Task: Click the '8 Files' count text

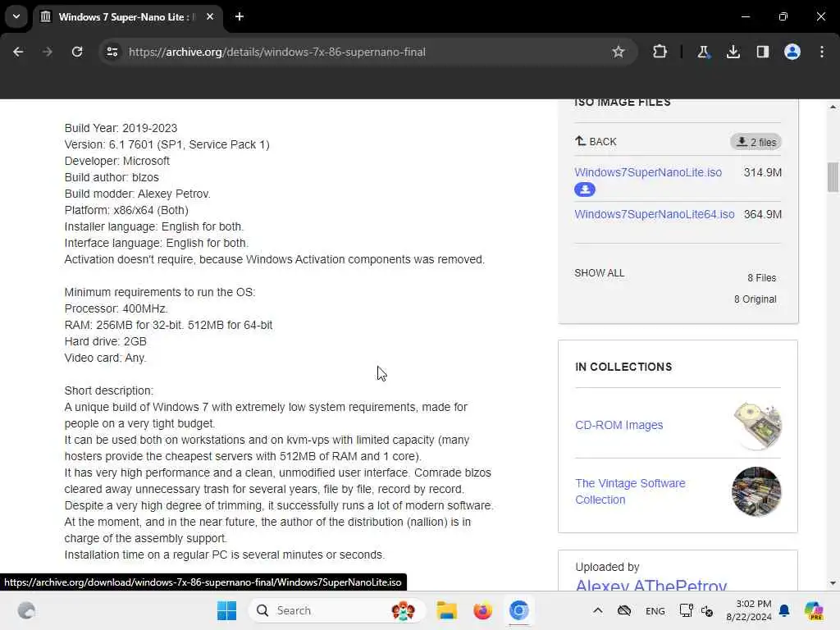Action: [762, 278]
